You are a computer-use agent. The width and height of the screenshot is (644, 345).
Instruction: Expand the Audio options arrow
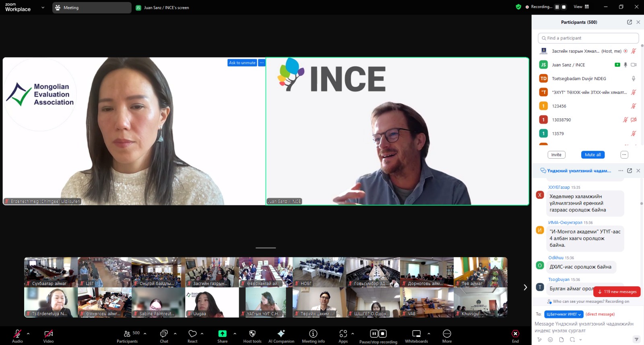point(28,334)
